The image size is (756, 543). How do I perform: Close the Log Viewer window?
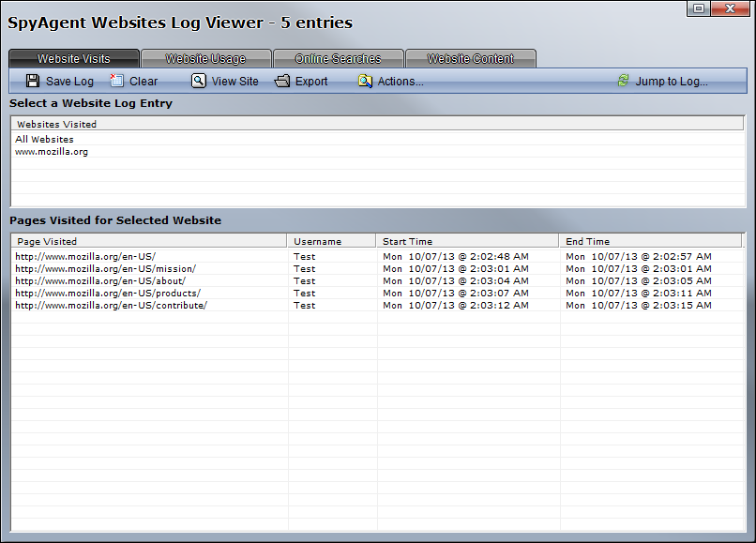pos(731,8)
